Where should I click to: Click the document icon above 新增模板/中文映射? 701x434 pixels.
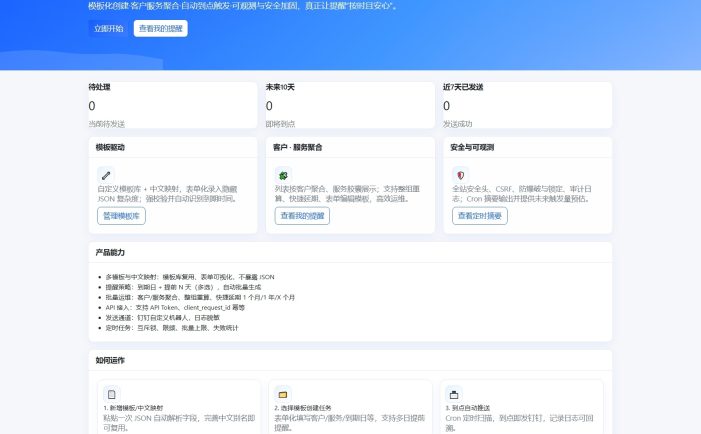(112, 394)
